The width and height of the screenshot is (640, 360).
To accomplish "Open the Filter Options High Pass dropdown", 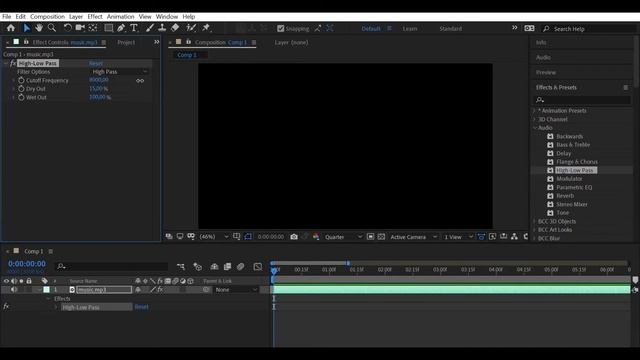I will [x=119, y=72].
